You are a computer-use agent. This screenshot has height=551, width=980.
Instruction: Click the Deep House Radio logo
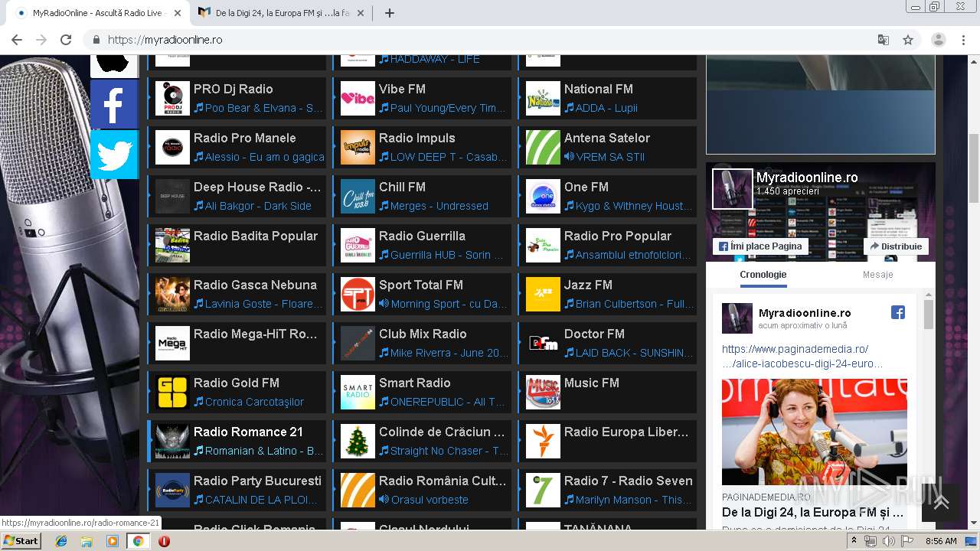[x=172, y=197]
